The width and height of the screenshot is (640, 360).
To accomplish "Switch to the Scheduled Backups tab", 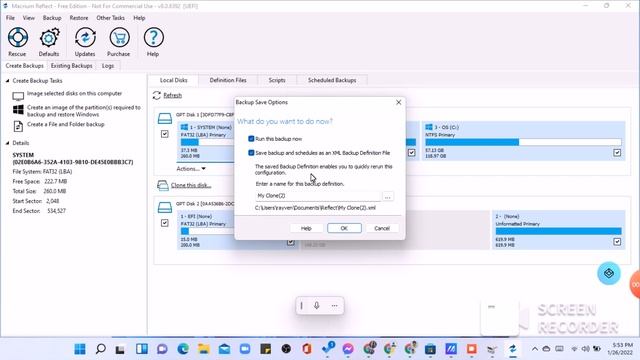I will click(x=332, y=80).
